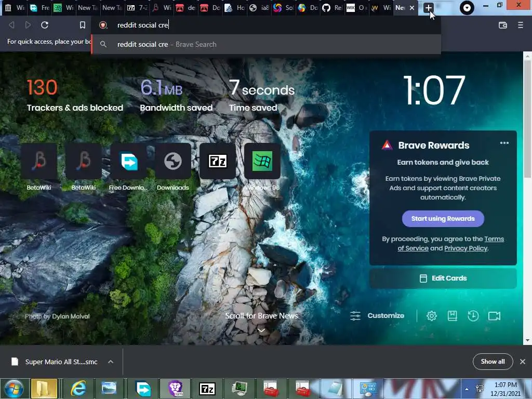Viewport: 532px width, 399px height.
Task: Click the 6.1 MB Bandwidth saved stat
Action: tap(176, 96)
